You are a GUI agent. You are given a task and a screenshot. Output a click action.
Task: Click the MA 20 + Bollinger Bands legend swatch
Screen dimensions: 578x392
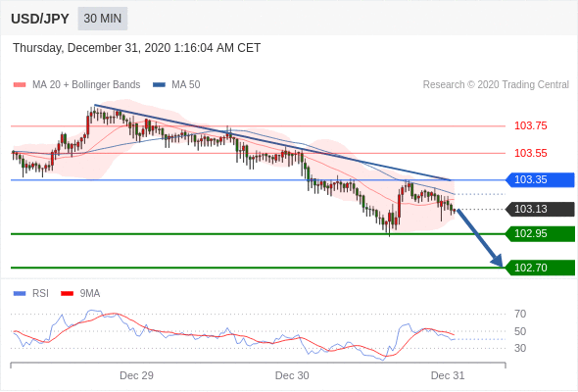[x=20, y=85]
